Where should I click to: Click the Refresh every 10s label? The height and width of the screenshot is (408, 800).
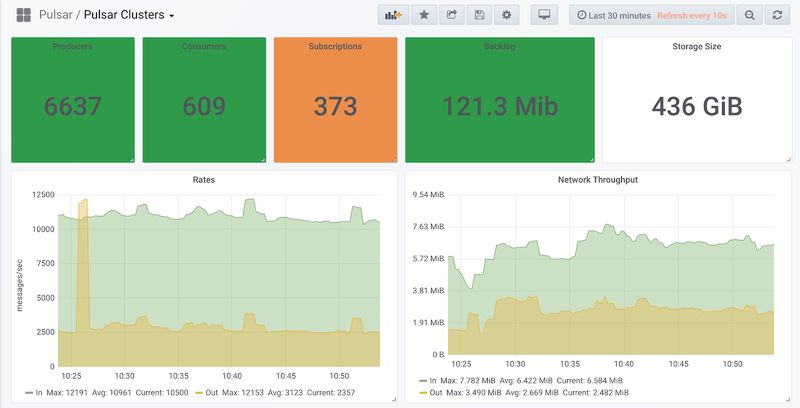coord(692,15)
